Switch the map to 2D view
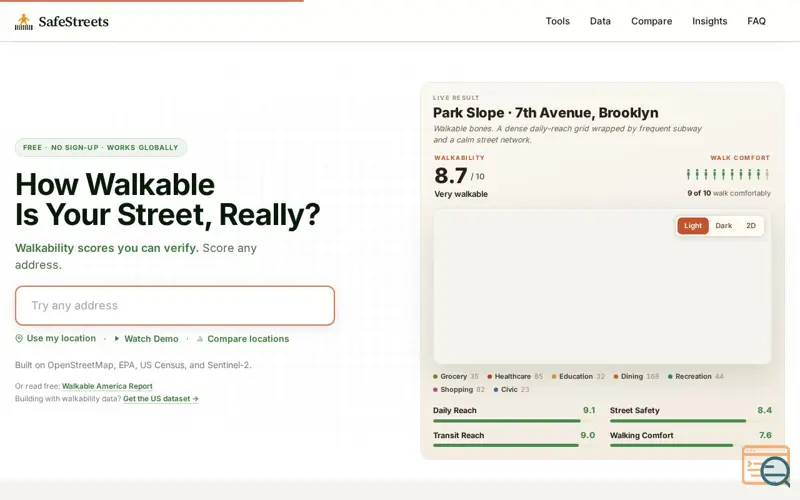This screenshot has width=800, height=500. pos(751,226)
